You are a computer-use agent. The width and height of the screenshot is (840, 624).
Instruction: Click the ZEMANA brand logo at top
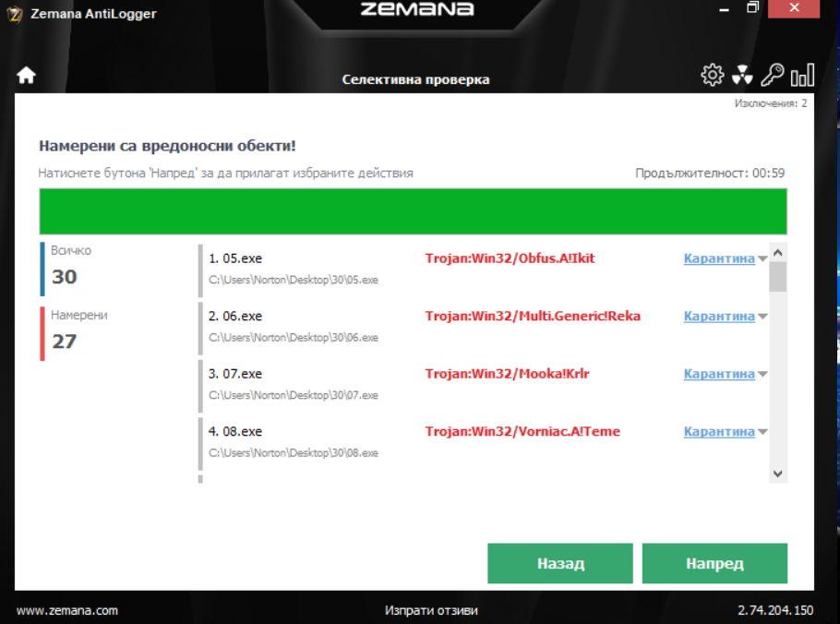point(417,9)
